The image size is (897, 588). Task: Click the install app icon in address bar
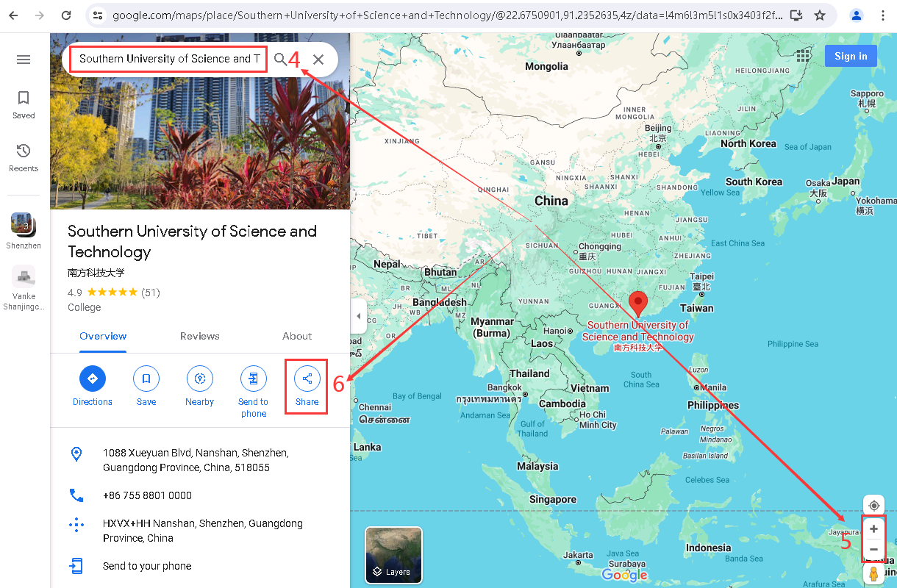(796, 15)
